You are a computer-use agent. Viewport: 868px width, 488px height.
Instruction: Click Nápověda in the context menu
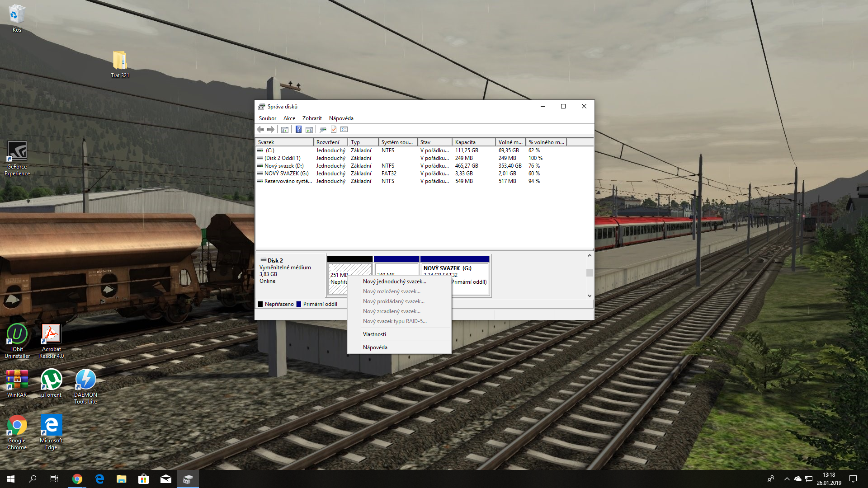[375, 347]
